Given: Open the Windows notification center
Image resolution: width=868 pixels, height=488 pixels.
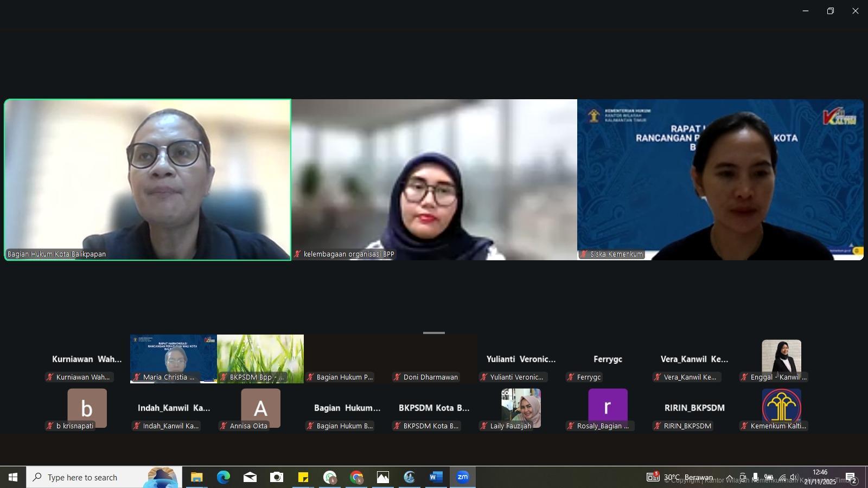Looking at the screenshot, I should [850, 477].
